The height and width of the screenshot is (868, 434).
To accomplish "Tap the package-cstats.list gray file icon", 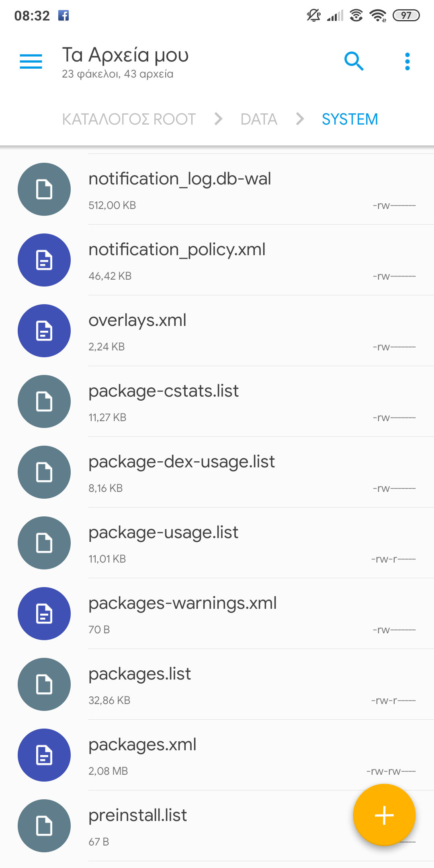I will pyautogui.click(x=44, y=401).
